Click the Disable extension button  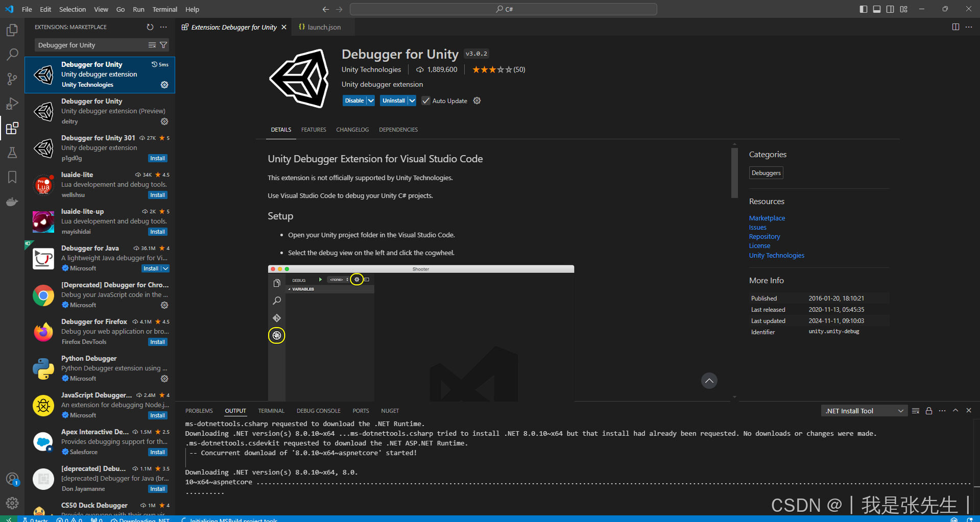pos(354,101)
